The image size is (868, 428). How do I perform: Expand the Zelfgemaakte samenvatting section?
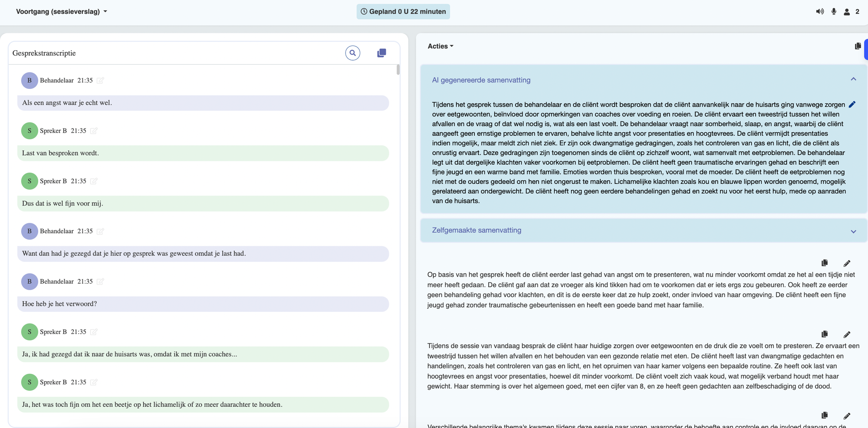(853, 231)
